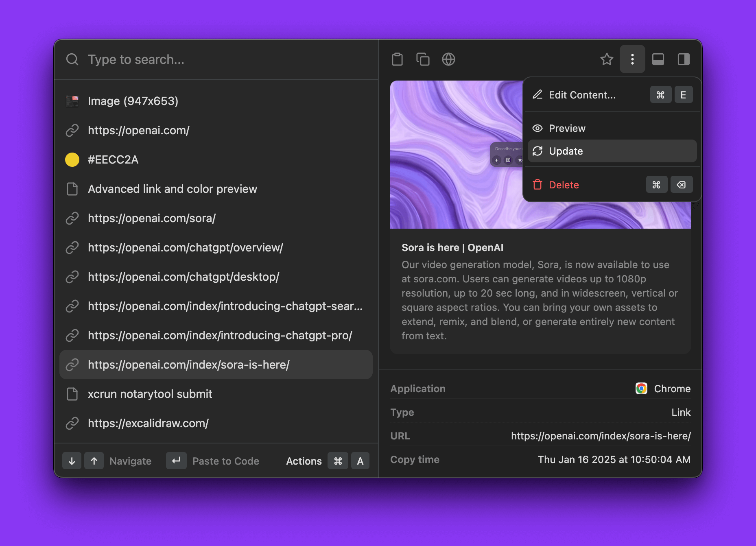Screen dimensions: 756x546
Task: Select Edit Content... from the menu
Action: [x=612, y=95]
